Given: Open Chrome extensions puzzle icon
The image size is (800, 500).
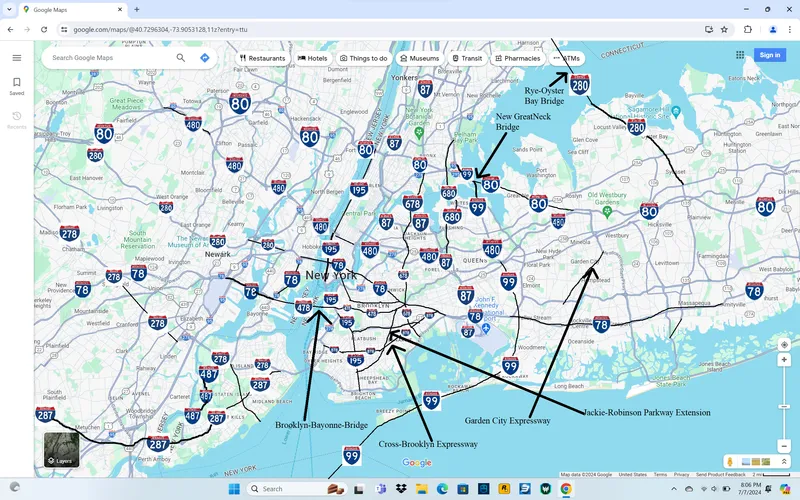Looking at the screenshot, I should [x=748, y=30].
